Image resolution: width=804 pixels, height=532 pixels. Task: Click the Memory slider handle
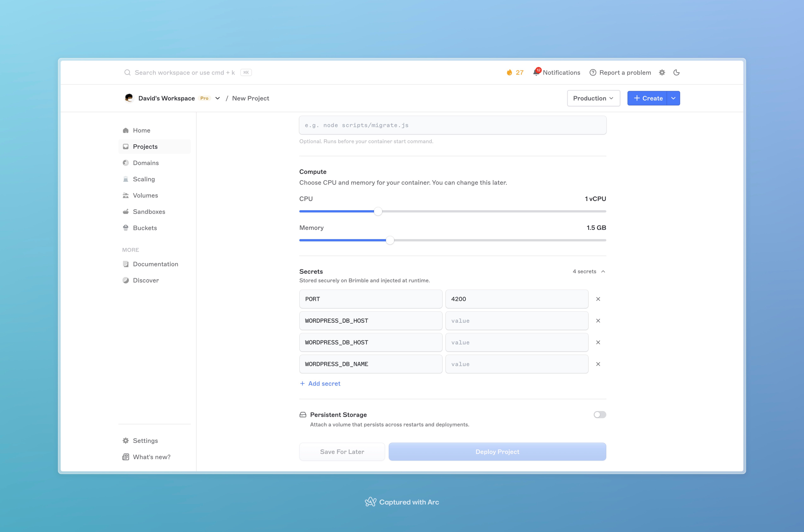coord(390,240)
